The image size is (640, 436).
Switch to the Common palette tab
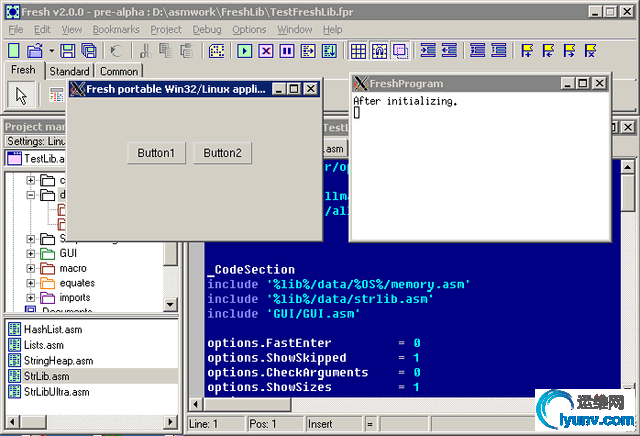(119, 71)
